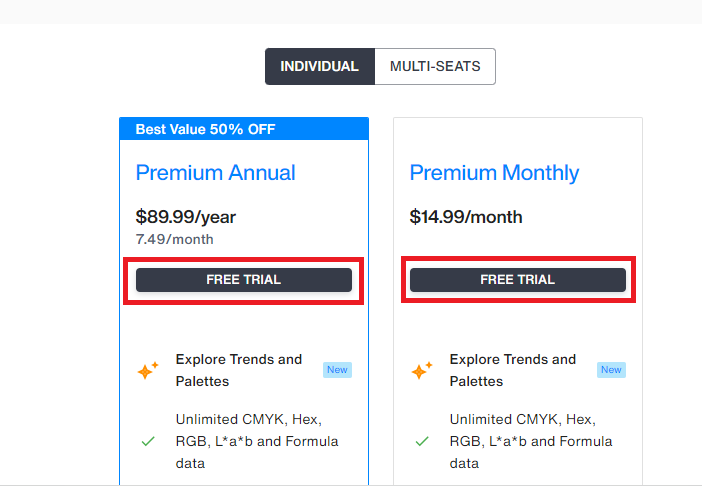
Task: Select Explore Trends and Palettes in Monthly card
Action: click(x=513, y=370)
